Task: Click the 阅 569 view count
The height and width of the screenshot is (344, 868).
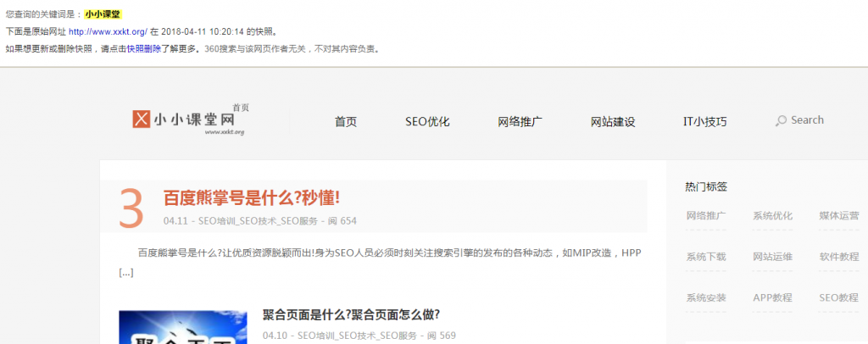Action: point(441,336)
